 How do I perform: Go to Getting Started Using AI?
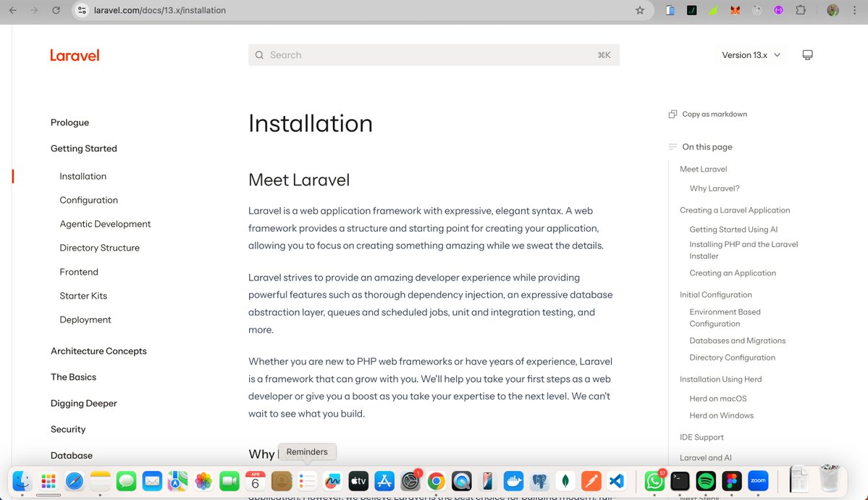pos(733,230)
